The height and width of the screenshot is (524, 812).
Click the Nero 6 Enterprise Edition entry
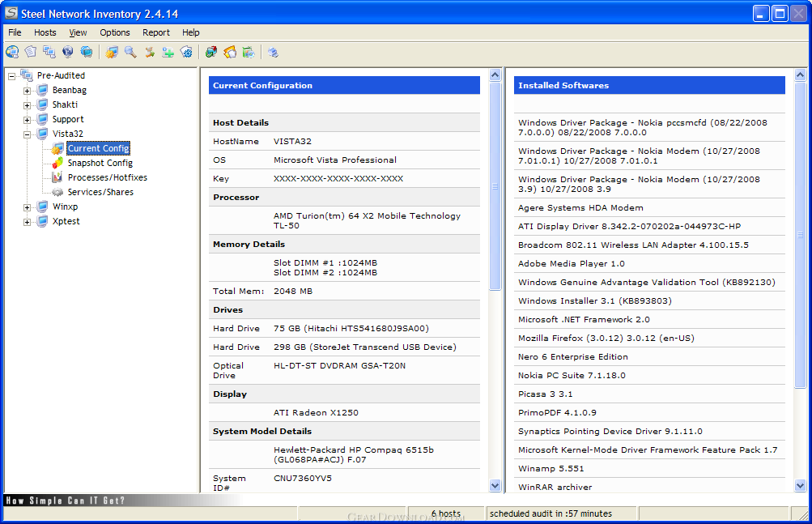(x=572, y=356)
